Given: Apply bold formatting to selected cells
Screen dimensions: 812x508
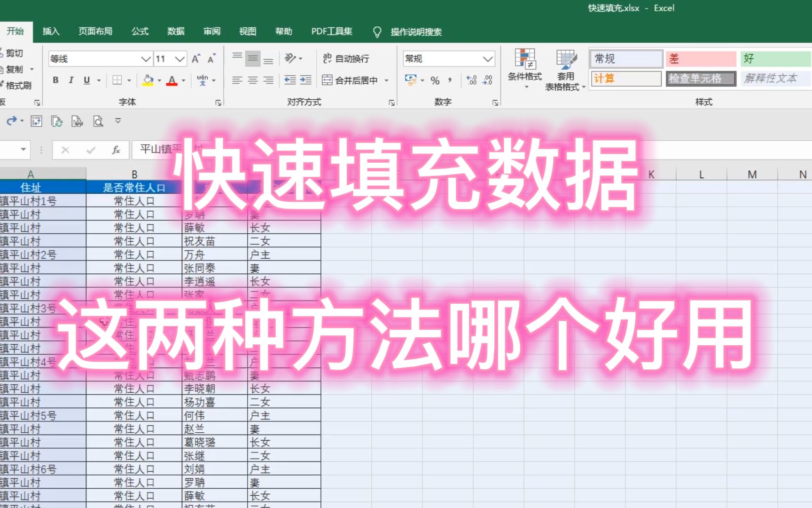Looking at the screenshot, I should click(55, 80).
